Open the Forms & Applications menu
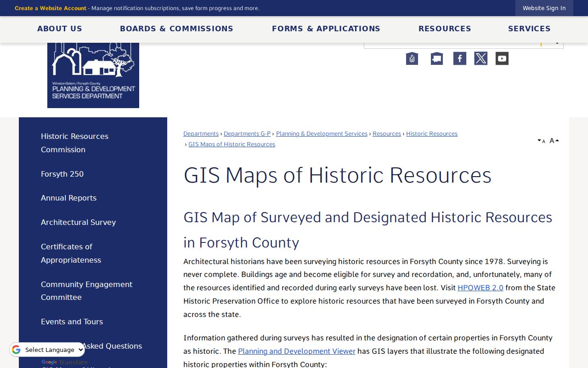This screenshot has height=368, width=588. (326, 29)
